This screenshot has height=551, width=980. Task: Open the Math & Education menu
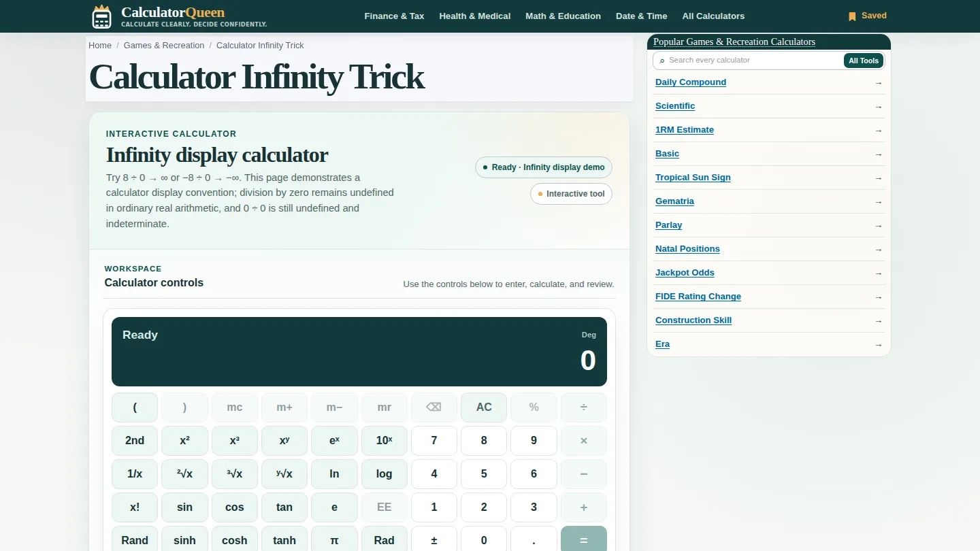563,16
